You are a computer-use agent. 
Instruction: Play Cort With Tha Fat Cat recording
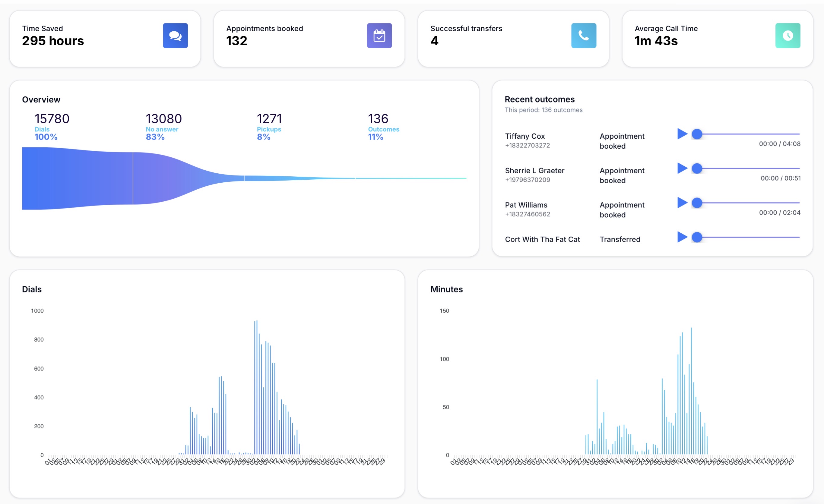[682, 237]
